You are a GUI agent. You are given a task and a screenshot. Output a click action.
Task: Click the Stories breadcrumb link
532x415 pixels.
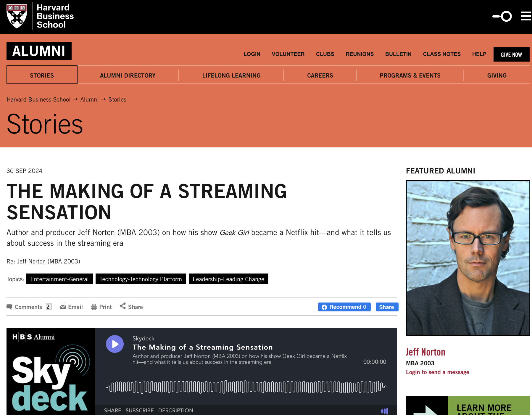point(117,99)
